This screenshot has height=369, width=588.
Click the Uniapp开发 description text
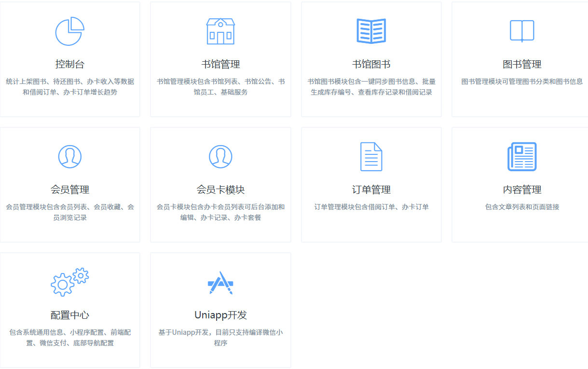point(220,338)
